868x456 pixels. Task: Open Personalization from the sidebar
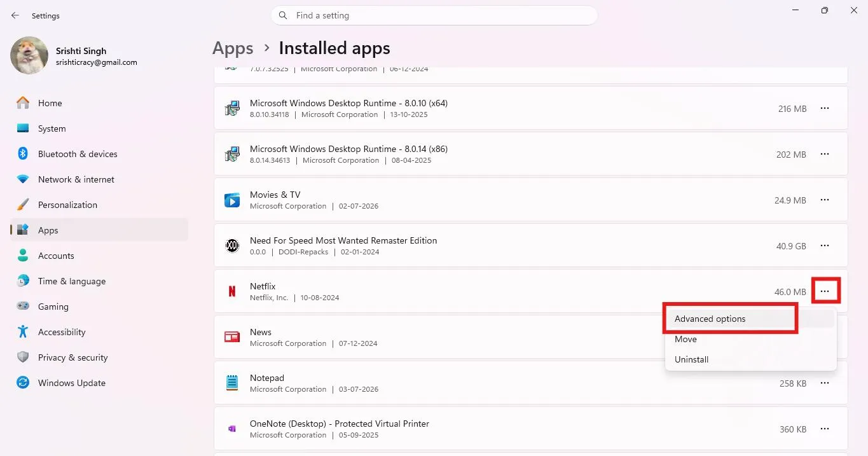(x=99, y=205)
